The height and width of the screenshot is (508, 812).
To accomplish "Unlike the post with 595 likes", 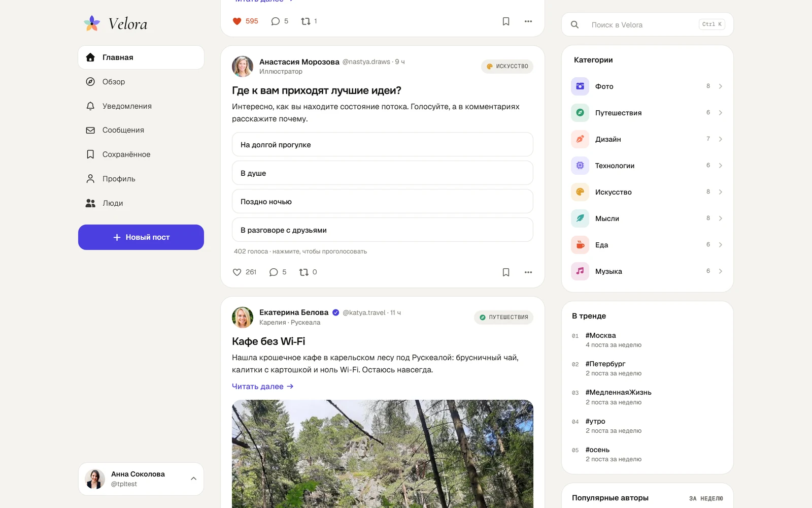I will 245,21.
